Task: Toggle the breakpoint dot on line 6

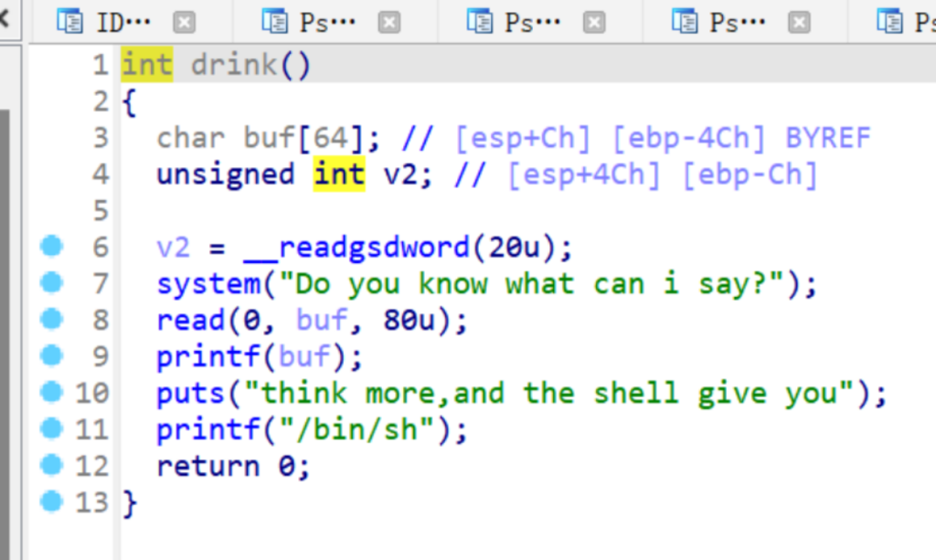Action: [x=52, y=246]
